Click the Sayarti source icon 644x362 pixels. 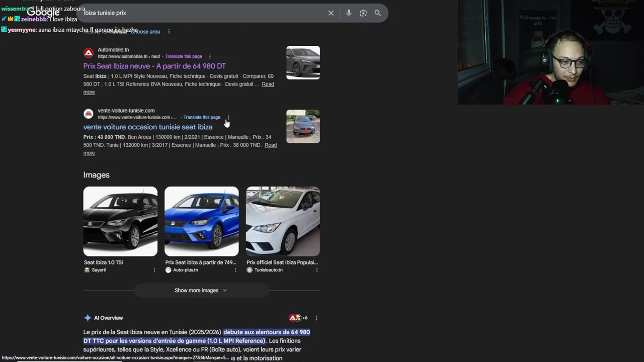[87, 270]
